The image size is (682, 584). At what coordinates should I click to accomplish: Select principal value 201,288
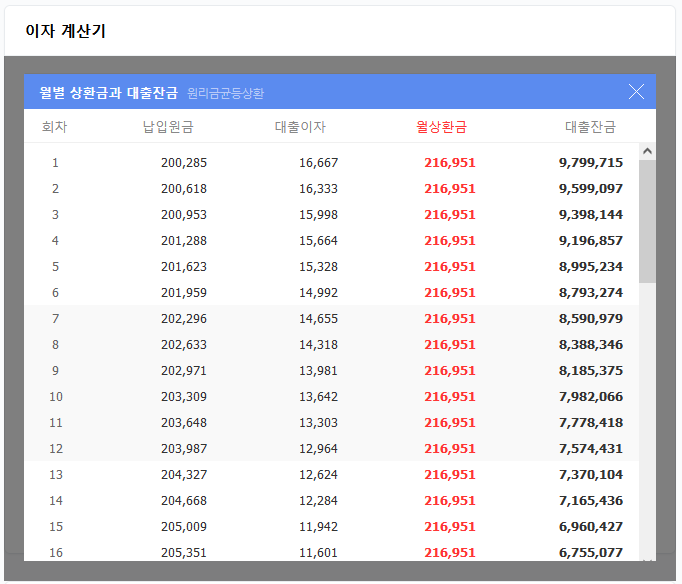[184, 241]
